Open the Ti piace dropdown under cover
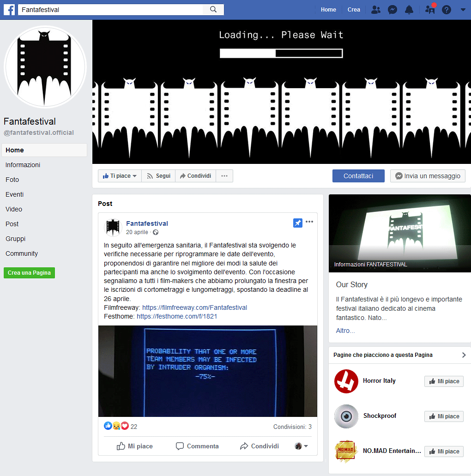This screenshot has width=471, height=476. [120, 176]
